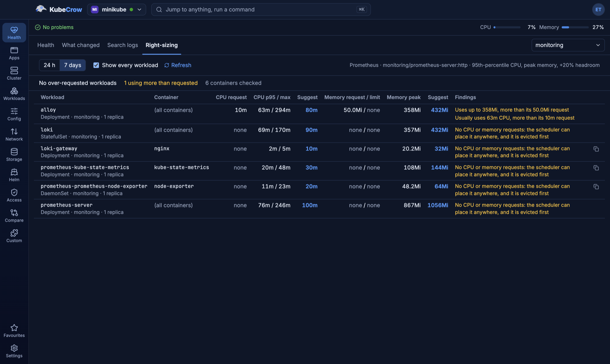
Task: Select the 7 days time range
Action: point(73,65)
